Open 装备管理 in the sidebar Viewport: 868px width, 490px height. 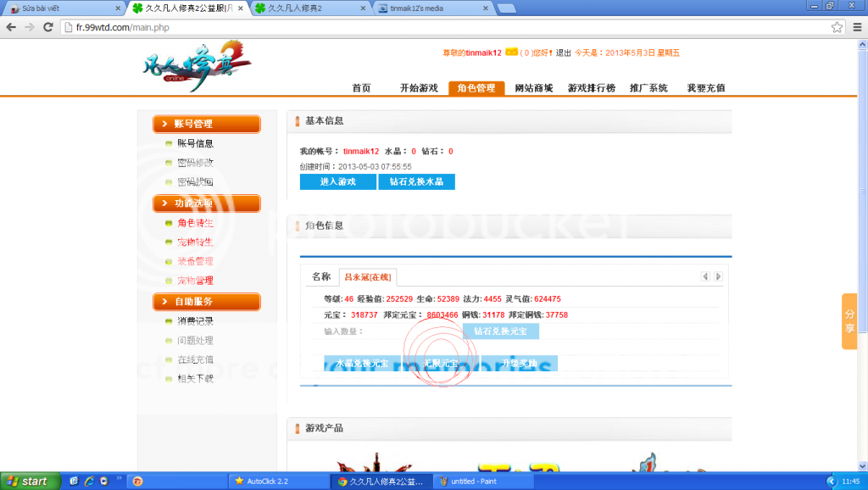click(x=195, y=261)
